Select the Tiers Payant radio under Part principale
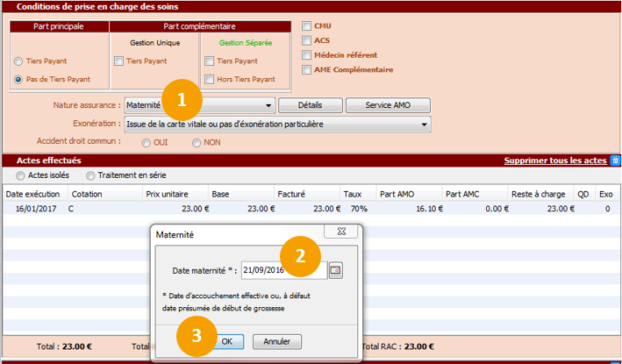 coord(18,61)
